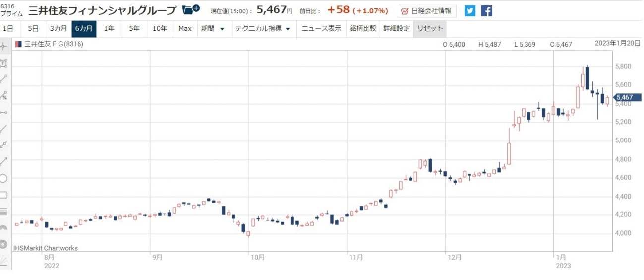Pick the arrow line drawing tool
Screen dimensions: 644x280
pos(4,161)
